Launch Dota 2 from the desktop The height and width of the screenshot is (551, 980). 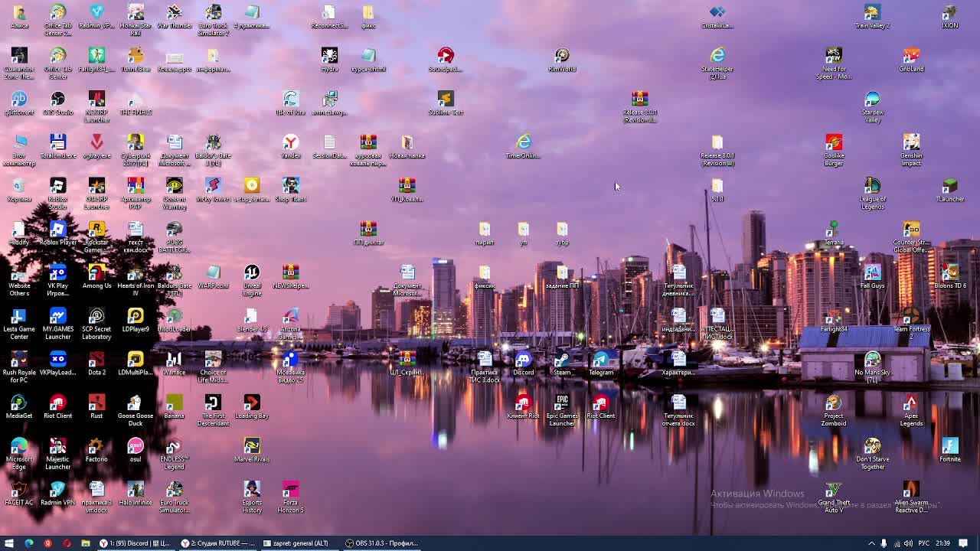(96, 364)
